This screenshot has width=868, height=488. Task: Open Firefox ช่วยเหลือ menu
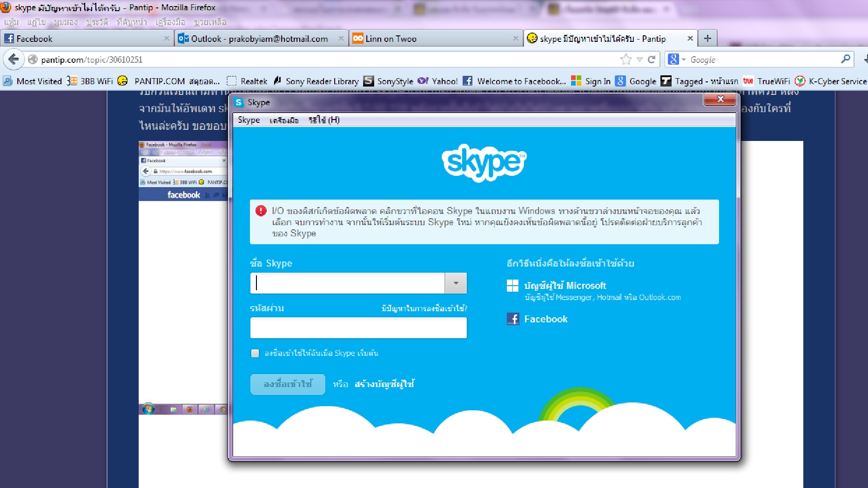pyautogui.click(x=210, y=22)
